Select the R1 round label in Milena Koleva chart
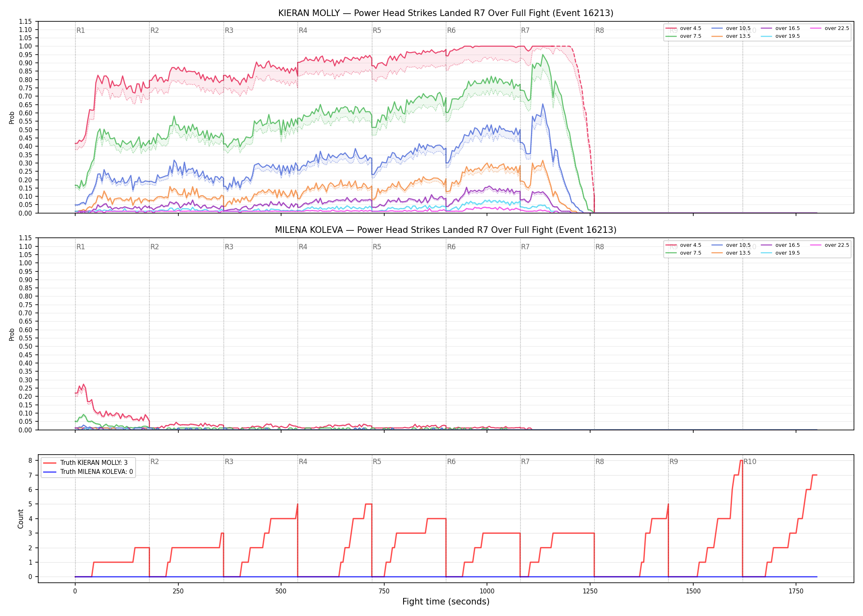 tap(81, 247)
